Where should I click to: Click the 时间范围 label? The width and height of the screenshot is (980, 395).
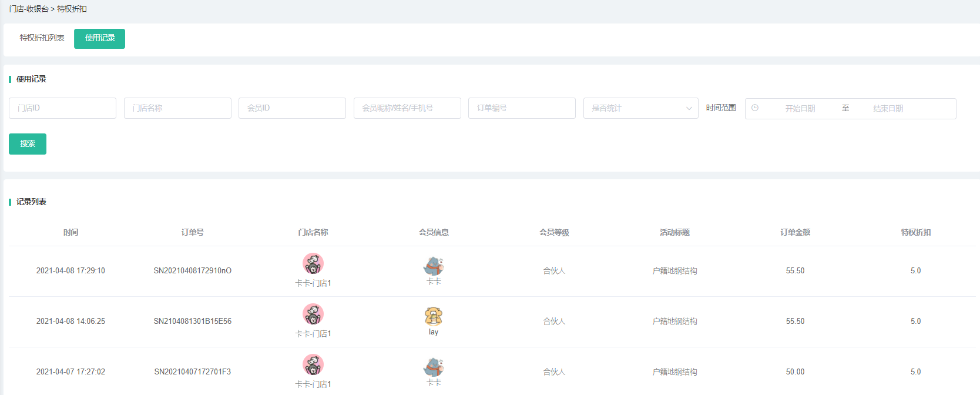pyautogui.click(x=721, y=108)
